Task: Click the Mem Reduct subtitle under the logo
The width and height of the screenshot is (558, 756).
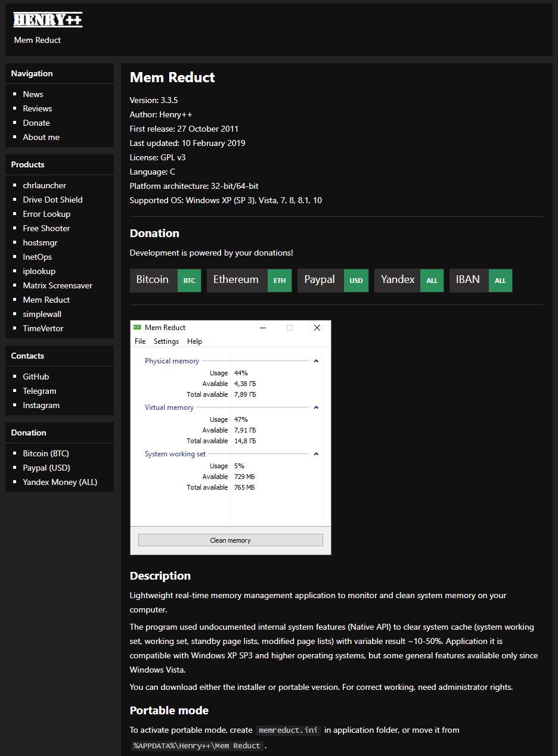Action: (x=38, y=40)
